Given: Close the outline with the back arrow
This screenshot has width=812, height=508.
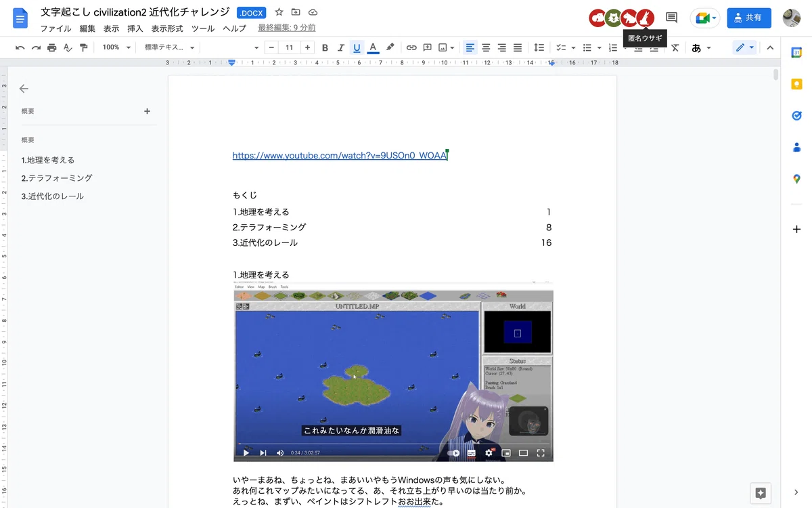Looking at the screenshot, I should coord(24,89).
